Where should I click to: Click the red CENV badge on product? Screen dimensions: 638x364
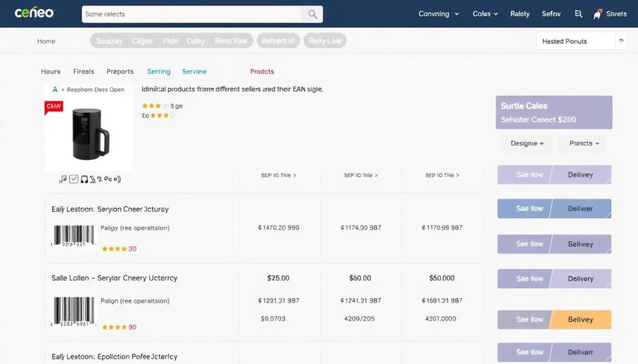pyautogui.click(x=54, y=107)
